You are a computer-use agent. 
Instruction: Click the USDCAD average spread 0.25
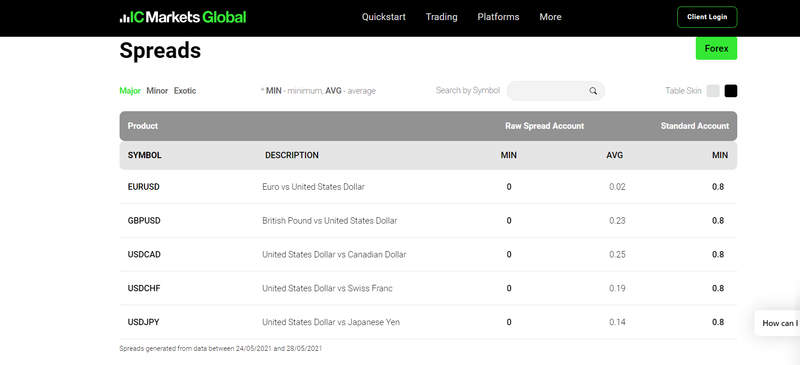[617, 254]
